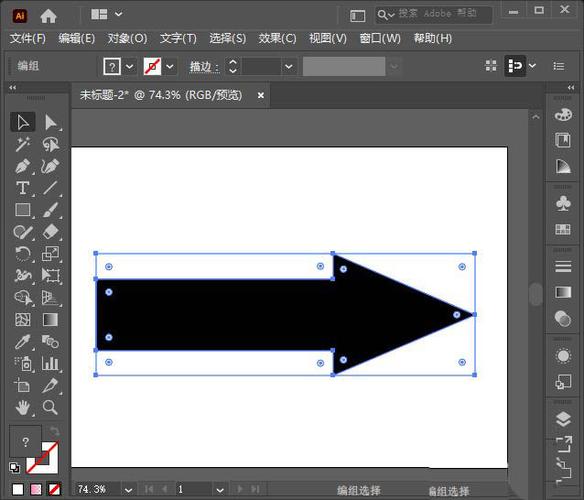Open the Symbols panel club icon
Image resolution: width=584 pixels, height=500 pixels.
[563, 203]
